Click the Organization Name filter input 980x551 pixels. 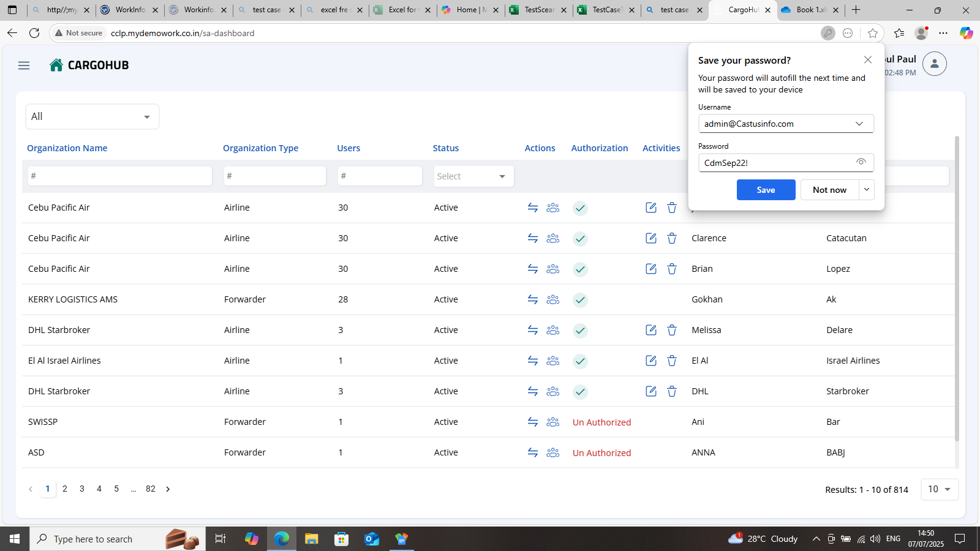click(120, 176)
